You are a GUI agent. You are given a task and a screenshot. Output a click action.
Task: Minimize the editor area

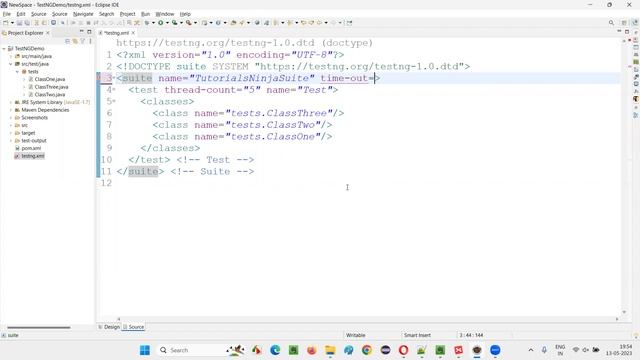tap(619, 32)
